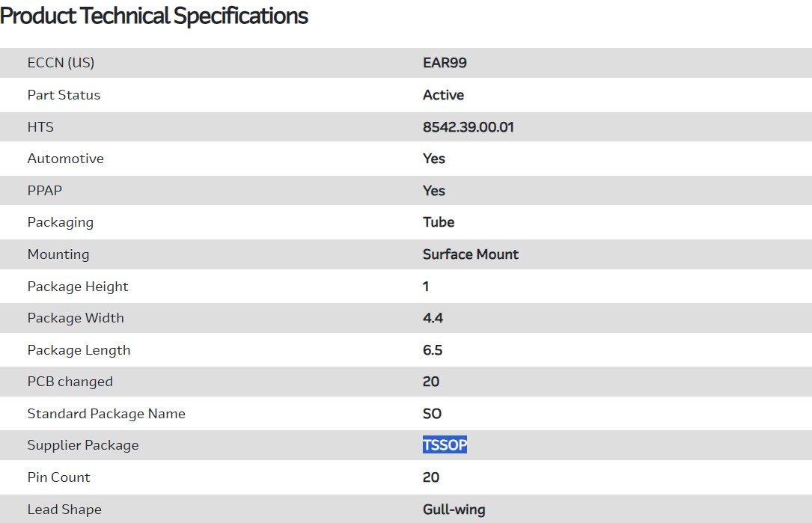The image size is (812, 523).
Task: Click the Gull-wing lead shape value
Action: 454,510
